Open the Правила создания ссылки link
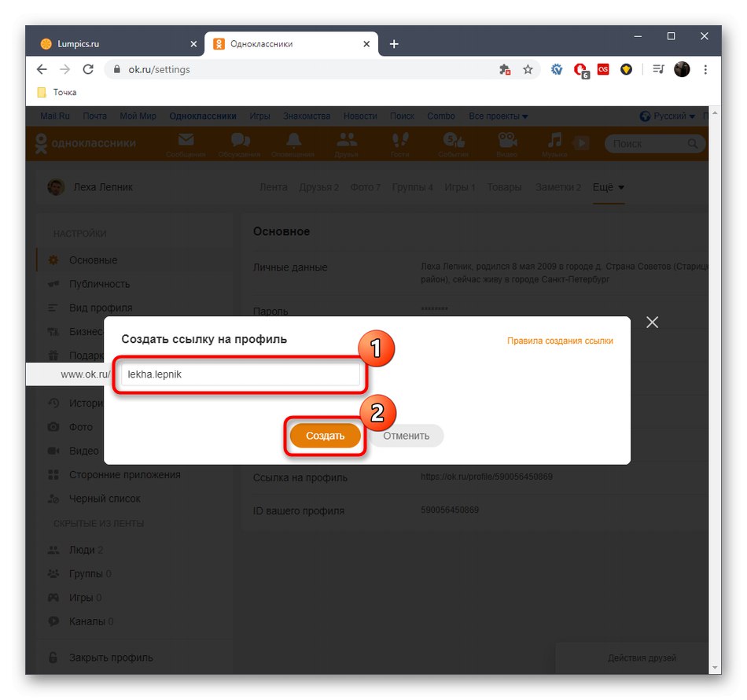Screen dimensions: 747x700 pos(560,341)
